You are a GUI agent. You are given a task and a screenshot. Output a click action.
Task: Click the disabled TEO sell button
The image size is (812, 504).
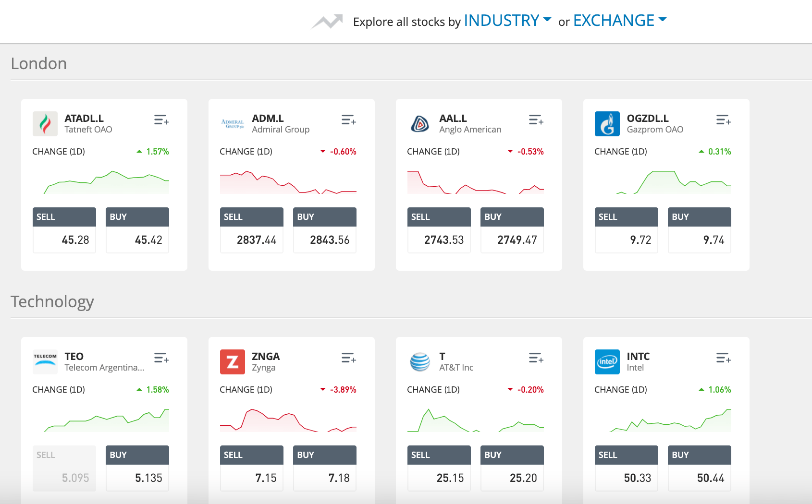click(64, 468)
